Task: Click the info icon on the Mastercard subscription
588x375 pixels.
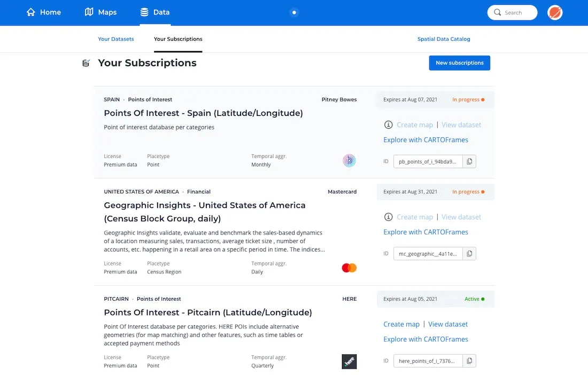Action: click(388, 217)
